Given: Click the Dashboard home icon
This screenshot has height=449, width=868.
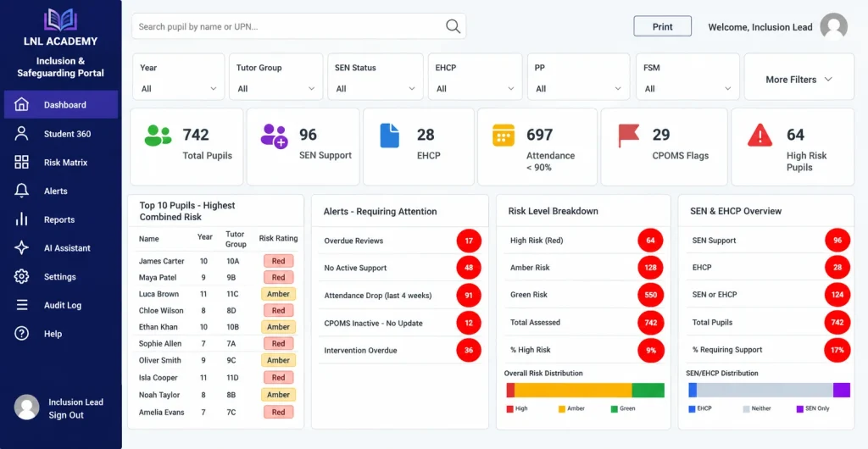Looking at the screenshot, I should coord(21,104).
